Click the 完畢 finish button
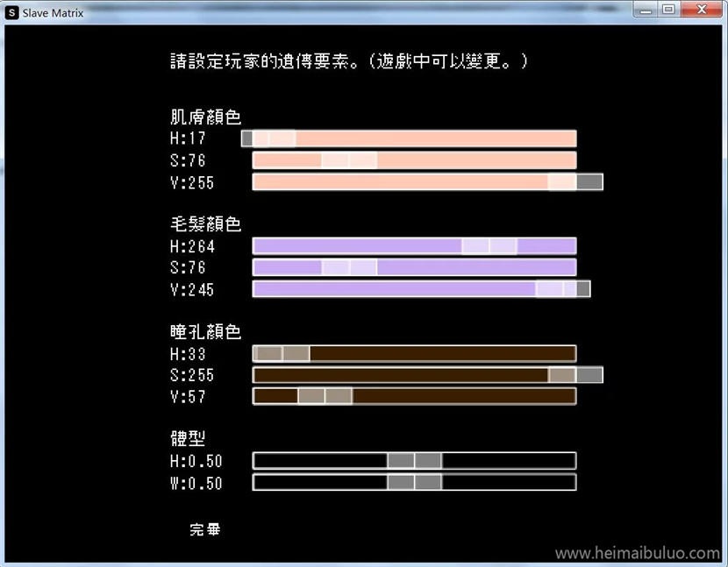This screenshot has height=567, width=728. 204,529
